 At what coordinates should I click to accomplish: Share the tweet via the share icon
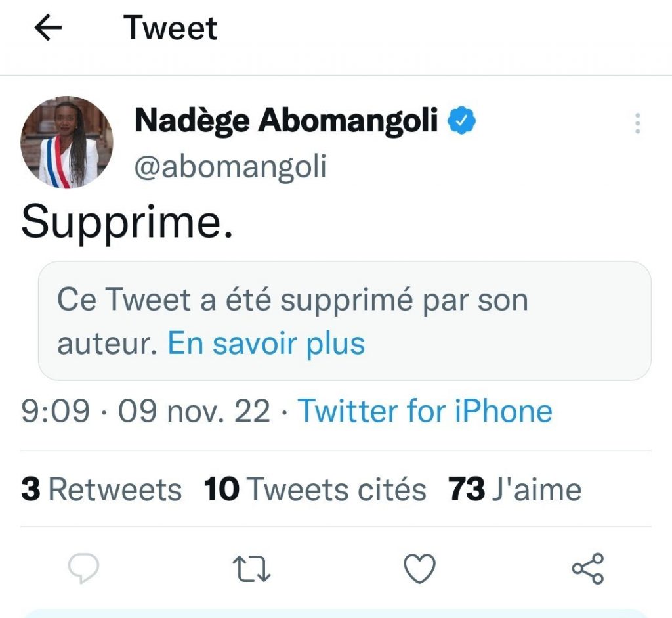tap(587, 569)
